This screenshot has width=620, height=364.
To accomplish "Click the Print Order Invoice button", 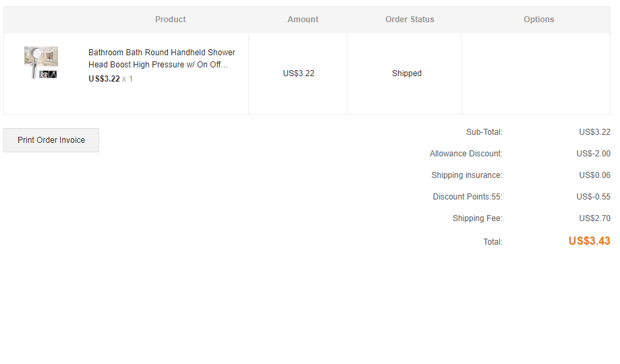I will click(51, 140).
